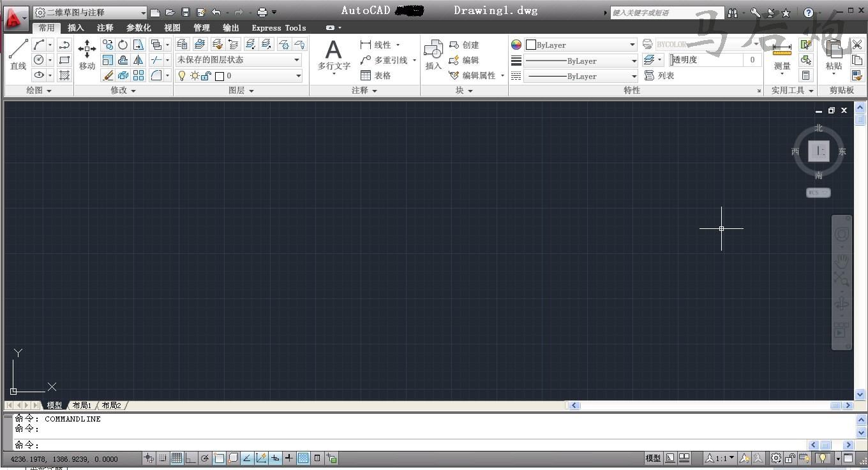
Task: Toggle Lineweight display in status bar
Action: pyautogui.click(x=289, y=458)
